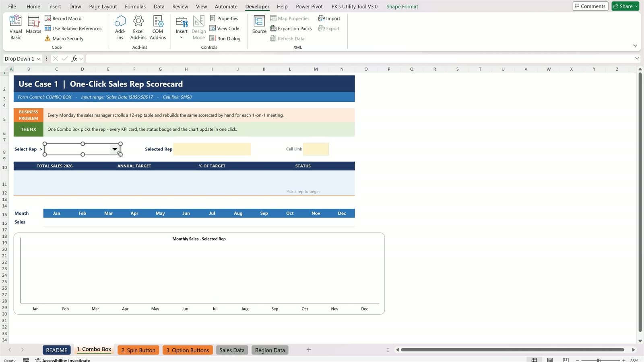Click Map Properties
Screen dimensions: 644x362
click(x=290, y=19)
